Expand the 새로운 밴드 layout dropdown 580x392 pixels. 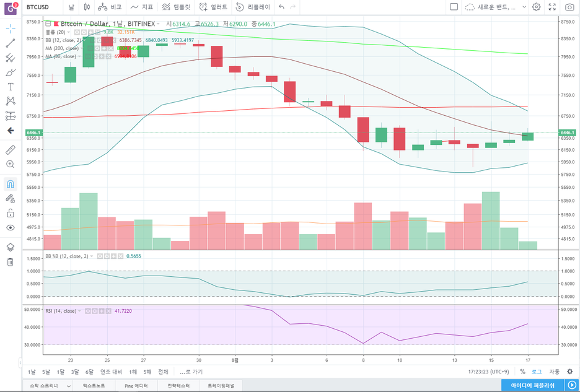click(x=524, y=7)
